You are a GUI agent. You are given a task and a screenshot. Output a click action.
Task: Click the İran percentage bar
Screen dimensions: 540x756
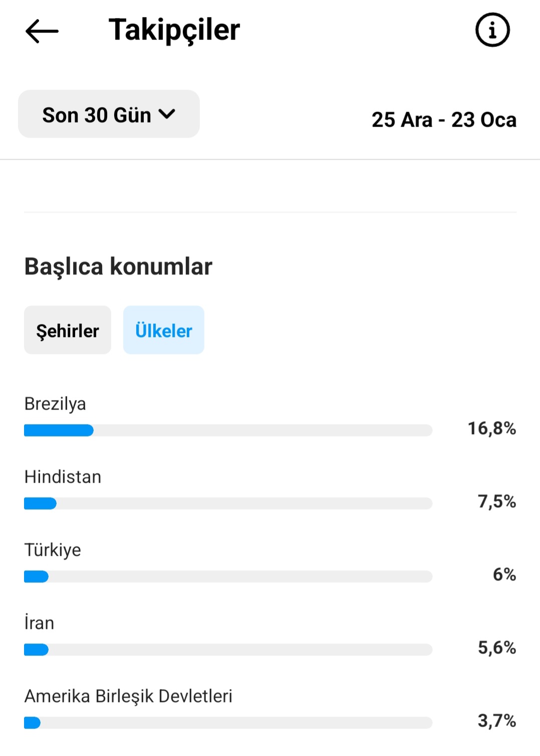pyautogui.click(x=228, y=649)
